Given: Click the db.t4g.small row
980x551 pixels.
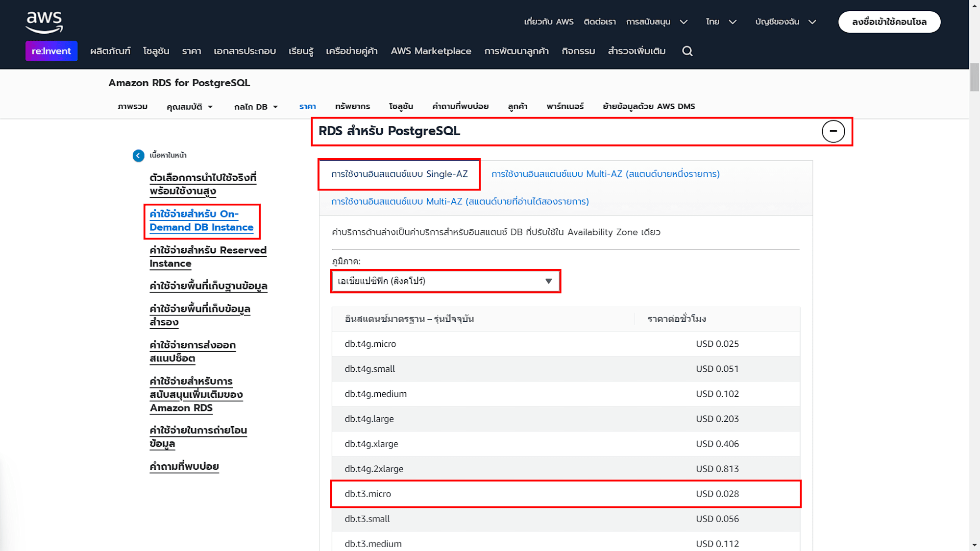Looking at the screenshot, I should 565,369.
